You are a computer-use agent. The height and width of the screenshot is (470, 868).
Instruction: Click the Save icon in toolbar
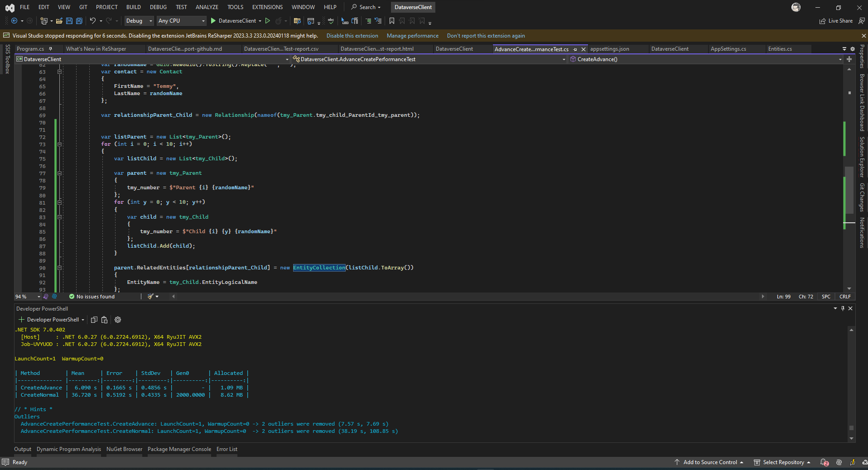[x=69, y=21]
